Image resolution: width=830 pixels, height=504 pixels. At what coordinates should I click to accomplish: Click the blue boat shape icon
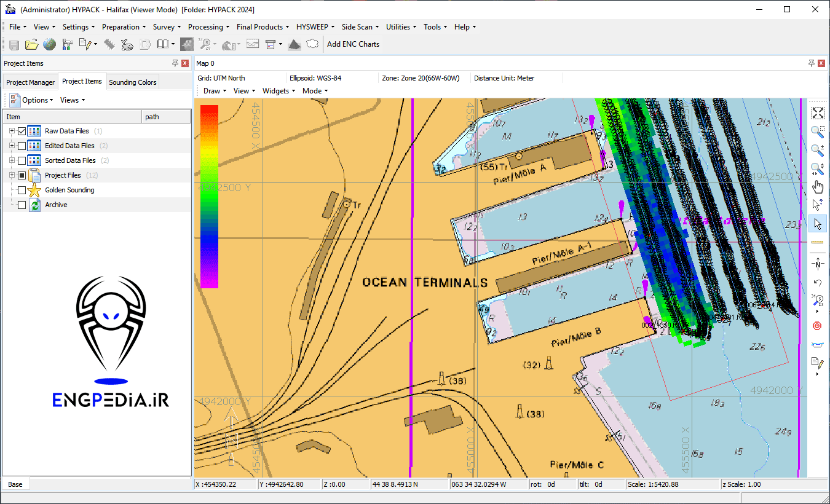pyautogui.click(x=818, y=344)
